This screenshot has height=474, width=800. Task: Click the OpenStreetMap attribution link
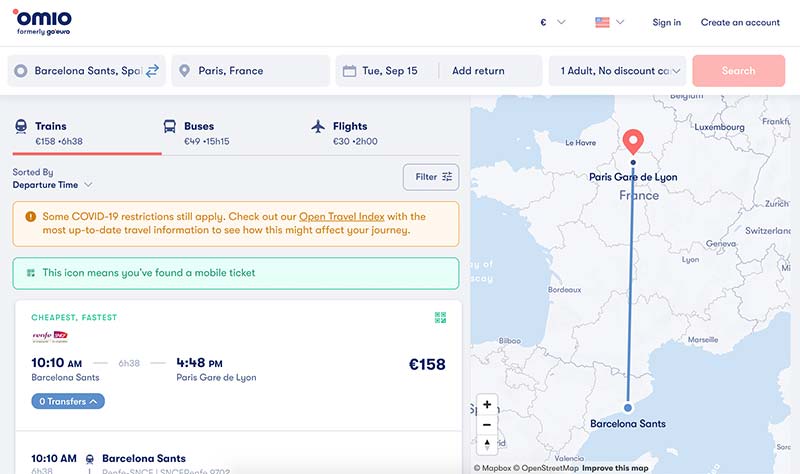coord(546,468)
